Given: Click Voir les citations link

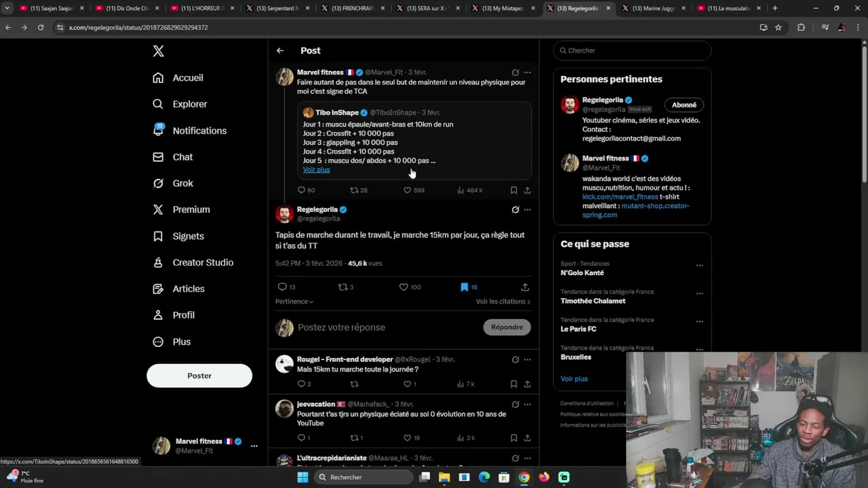Looking at the screenshot, I should (503, 302).
